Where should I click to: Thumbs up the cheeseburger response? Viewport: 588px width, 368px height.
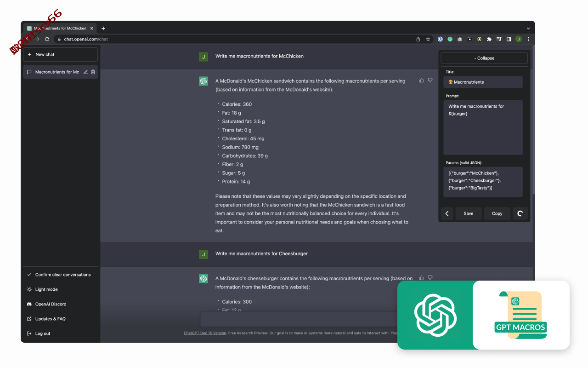(422, 278)
